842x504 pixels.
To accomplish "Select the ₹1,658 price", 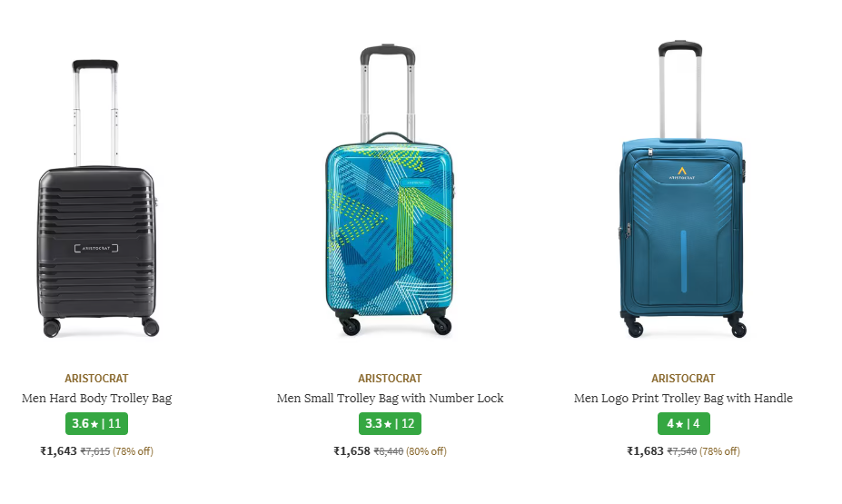I will pos(352,450).
